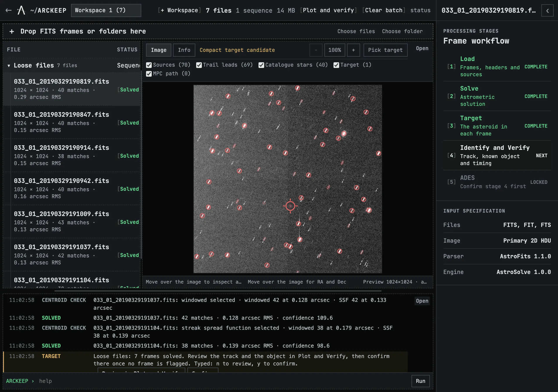Select file 033_01_20190329191009.fits

[72, 221]
